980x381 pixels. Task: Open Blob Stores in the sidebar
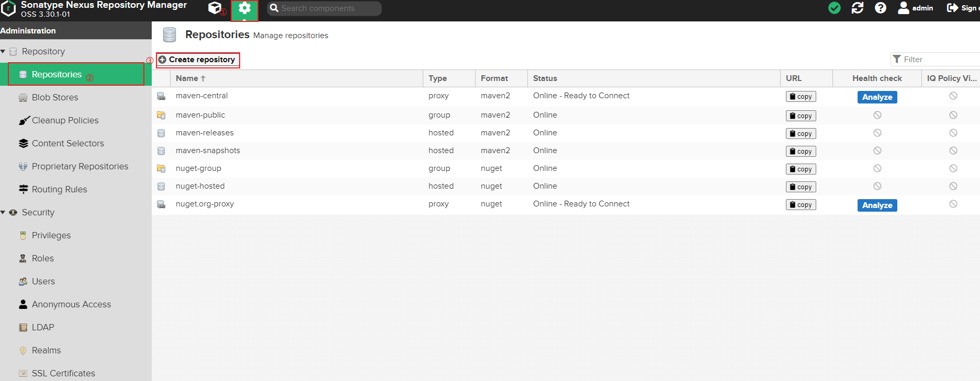[54, 97]
